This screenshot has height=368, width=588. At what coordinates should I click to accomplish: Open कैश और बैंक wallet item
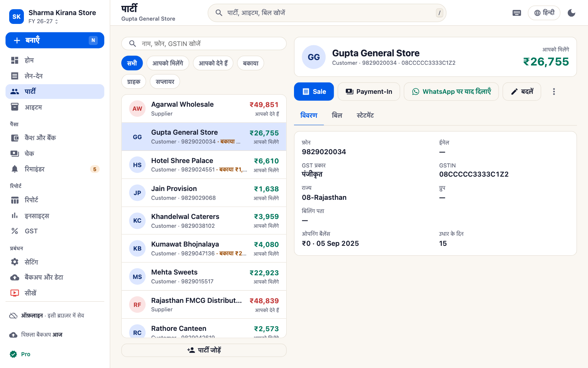(55, 138)
